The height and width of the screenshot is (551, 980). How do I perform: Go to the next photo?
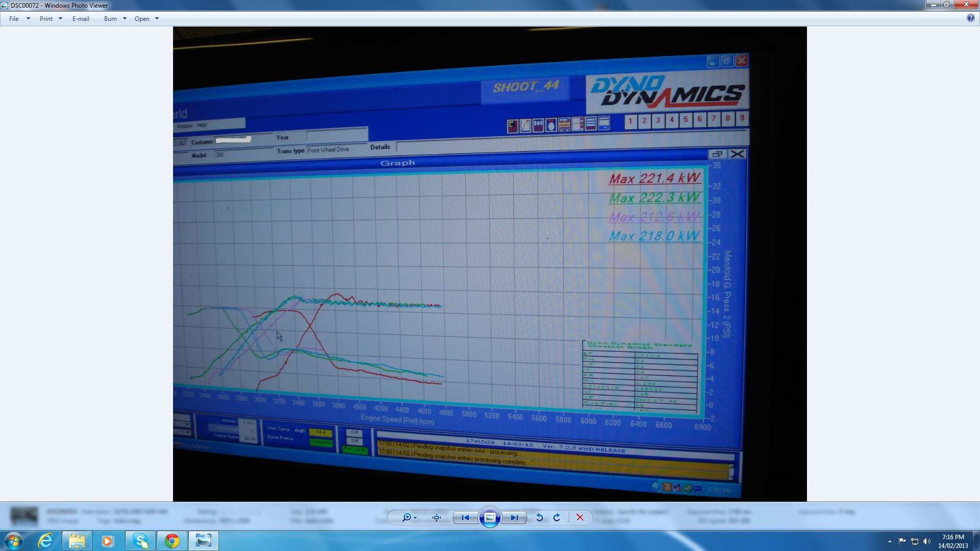tap(514, 517)
